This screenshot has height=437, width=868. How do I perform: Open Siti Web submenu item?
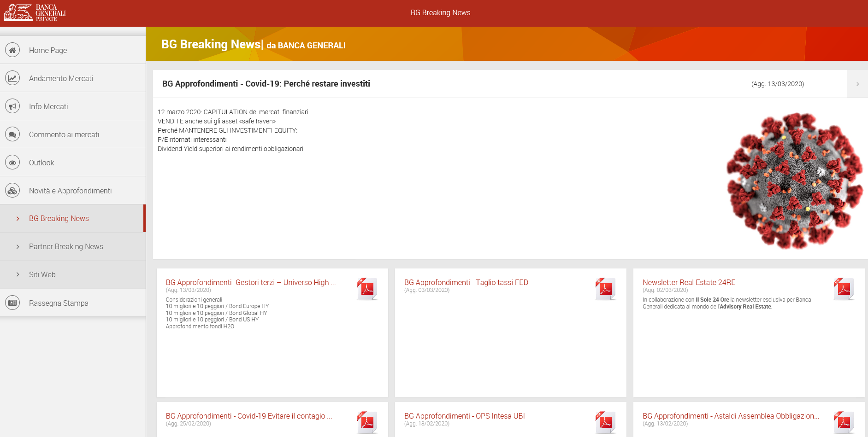[73, 274]
